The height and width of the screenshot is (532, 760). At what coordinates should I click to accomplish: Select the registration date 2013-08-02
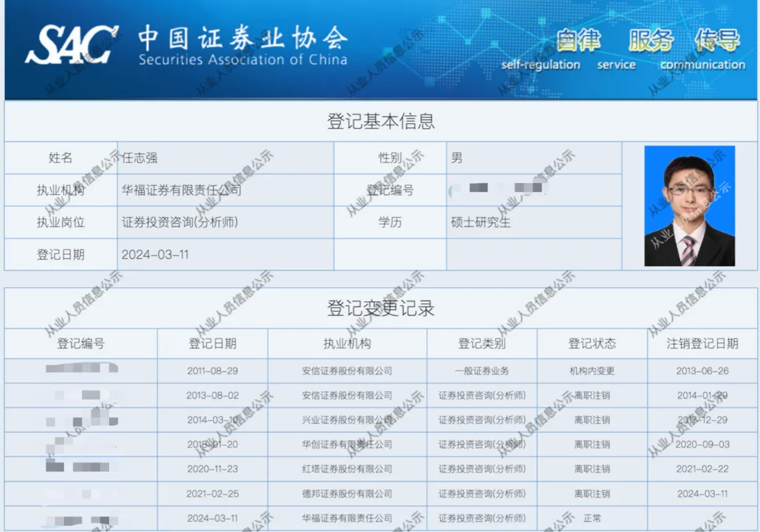tap(213, 395)
